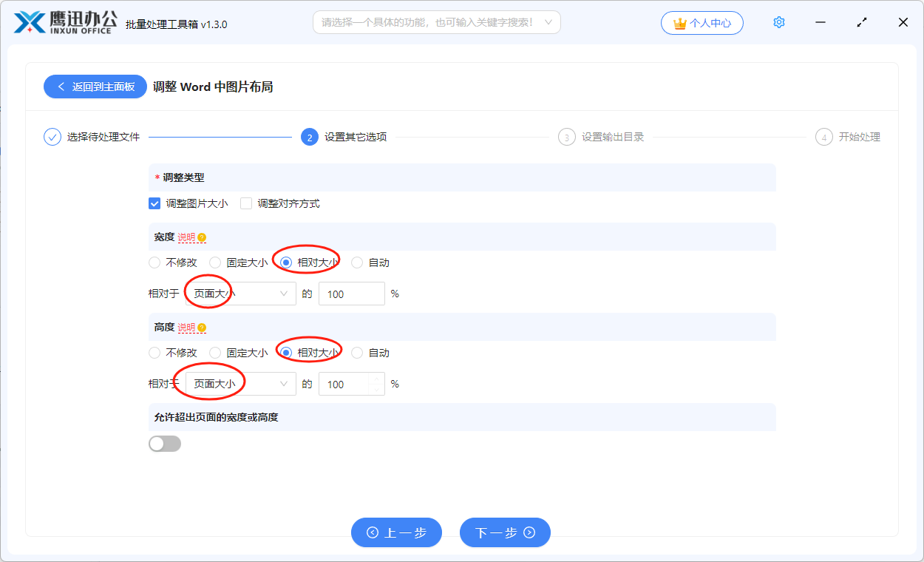Click 返回到主面板 button

click(x=95, y=87)
